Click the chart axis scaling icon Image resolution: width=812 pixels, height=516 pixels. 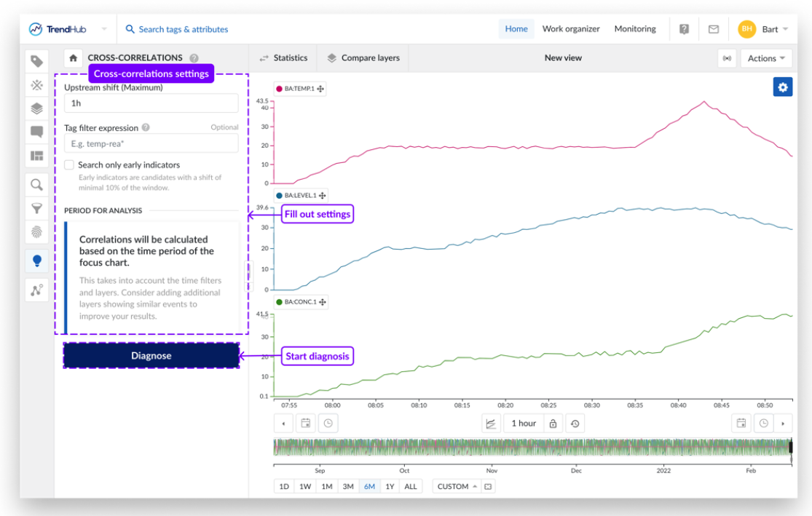(x=491, y=424)
